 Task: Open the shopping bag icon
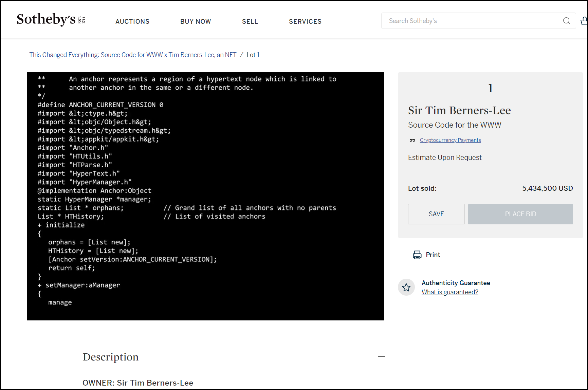click(584, 21)
